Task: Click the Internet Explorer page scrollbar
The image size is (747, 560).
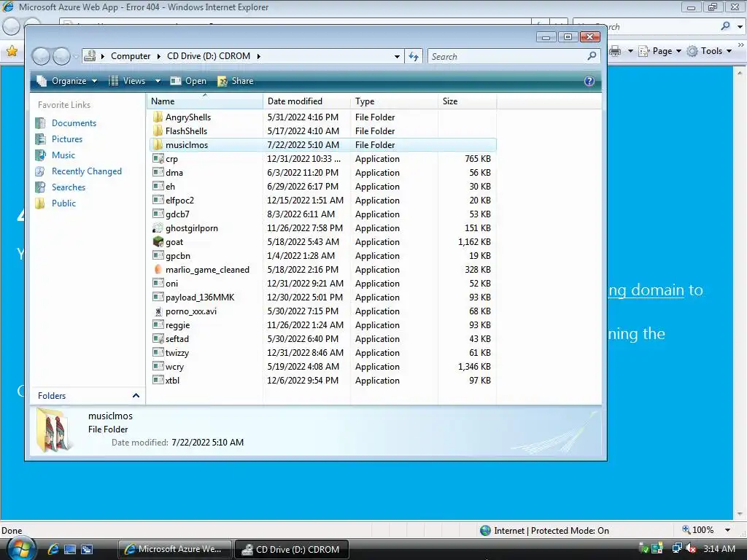Action: [740, 293]
